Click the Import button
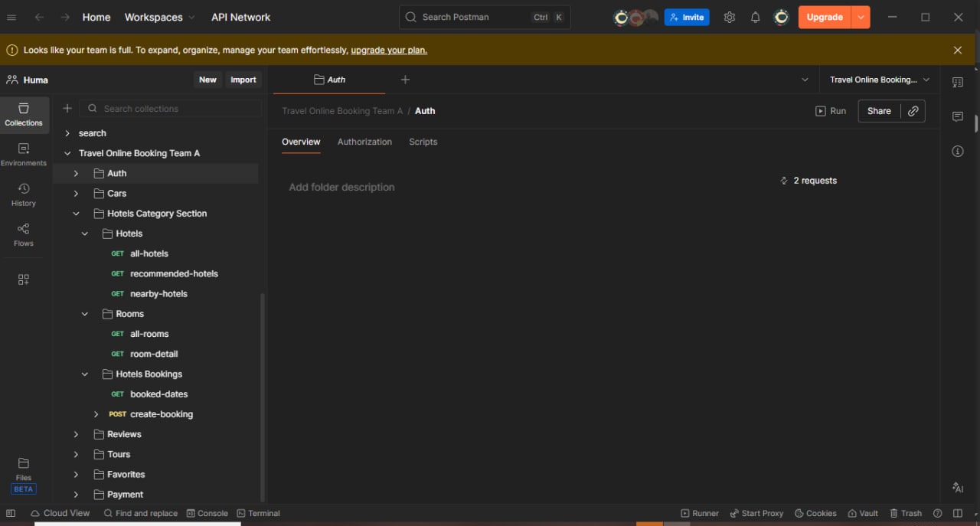The width and height of the screenshot is (980, 526). point(243,79)
